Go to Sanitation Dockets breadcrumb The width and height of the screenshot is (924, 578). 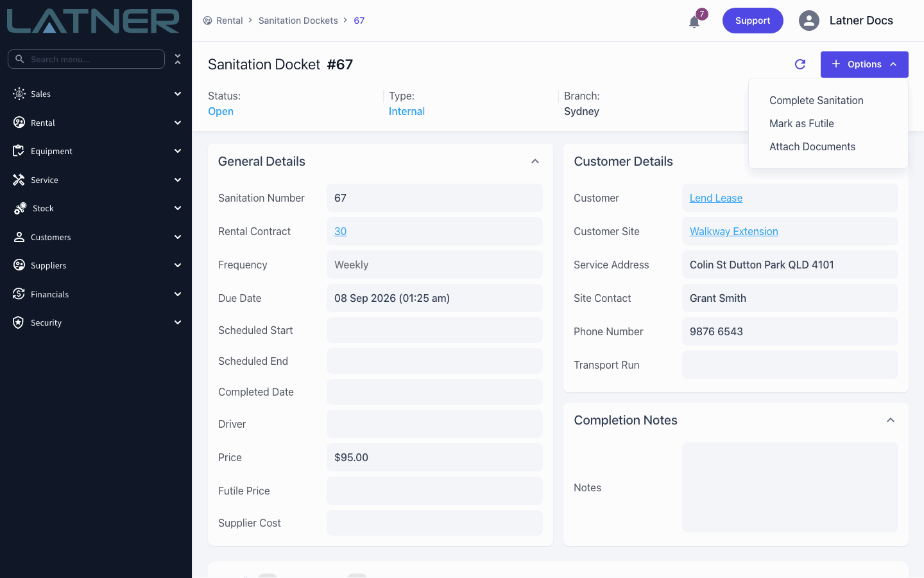[298, 21]
